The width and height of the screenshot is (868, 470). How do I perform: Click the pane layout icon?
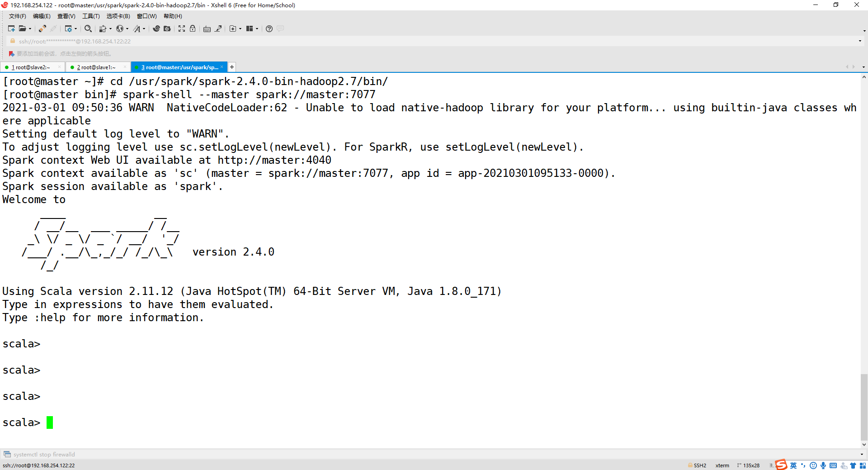tap(250, 28)
